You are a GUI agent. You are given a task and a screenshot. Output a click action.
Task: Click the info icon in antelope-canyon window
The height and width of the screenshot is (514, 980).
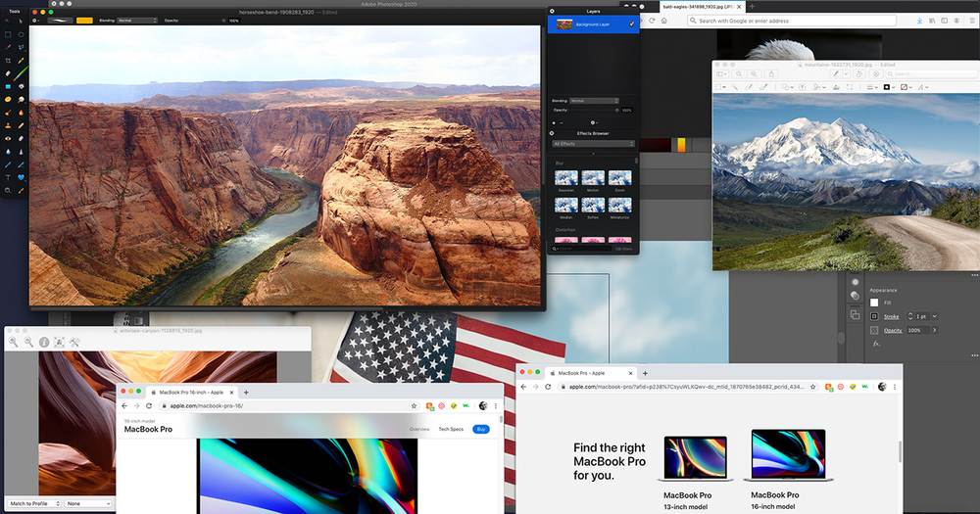(x=44, y=342)
